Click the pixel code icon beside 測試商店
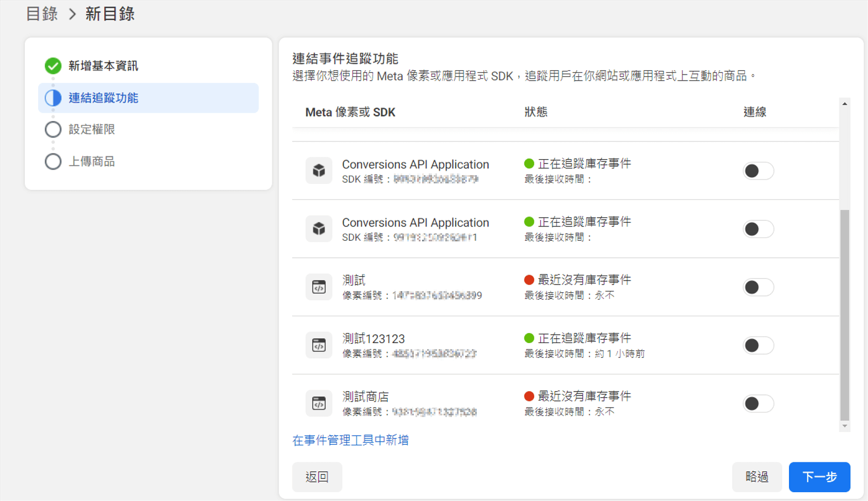Viewport: 868px width, 501px height. coord(319,403)
